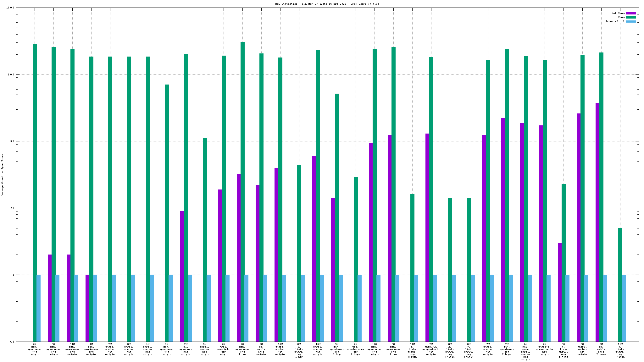
Task: Click the new.spam.dnsbl.sorbs.net origin axis label
Action: point(525,352)
